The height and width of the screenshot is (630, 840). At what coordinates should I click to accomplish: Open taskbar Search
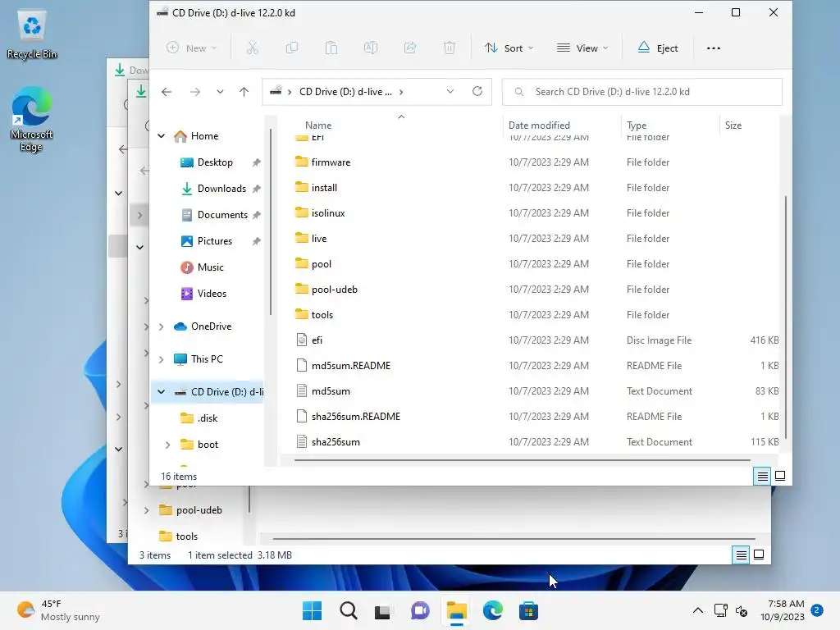(x=348, y=610)
